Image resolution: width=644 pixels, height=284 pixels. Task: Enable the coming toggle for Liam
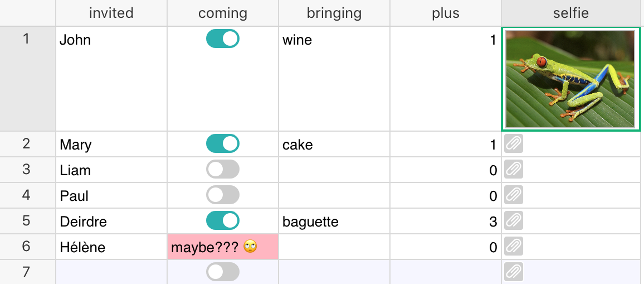click(222, 169)
